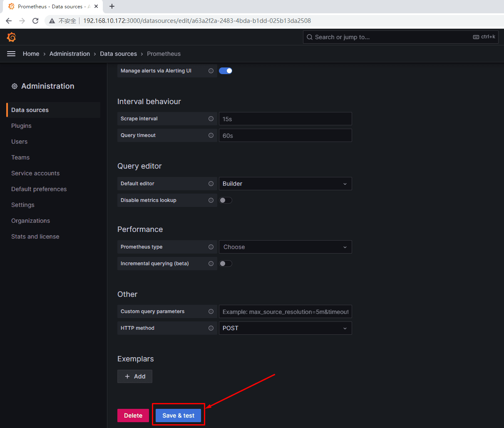Image resolution: width=504 pixels, height=428 pixels.
Task: Click the Performance section heading
Action: [140, 229]
